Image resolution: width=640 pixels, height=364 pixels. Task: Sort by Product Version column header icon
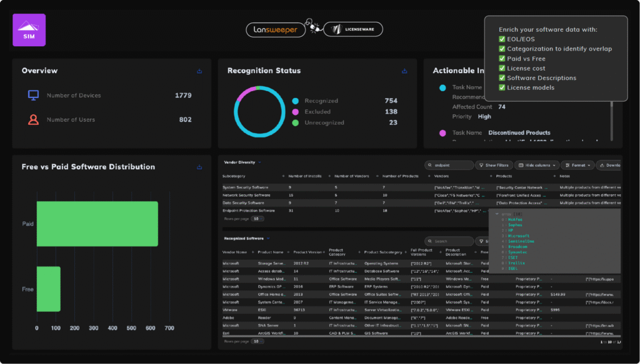tap(324, 252)
